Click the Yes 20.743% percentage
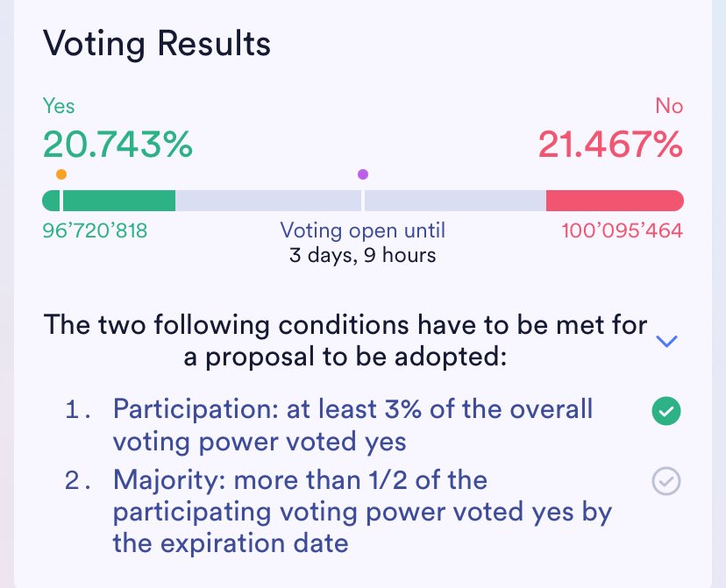Image resolution: width=726 pixels, height=588 pixels. click(x=117, y=144)
